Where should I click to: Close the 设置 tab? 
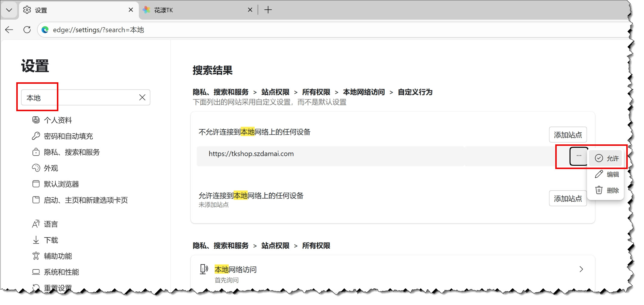pos(131,10)
